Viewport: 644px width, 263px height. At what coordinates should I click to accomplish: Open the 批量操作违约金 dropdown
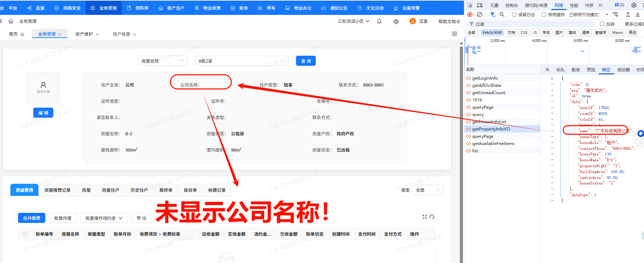click(x=104, y=218)
